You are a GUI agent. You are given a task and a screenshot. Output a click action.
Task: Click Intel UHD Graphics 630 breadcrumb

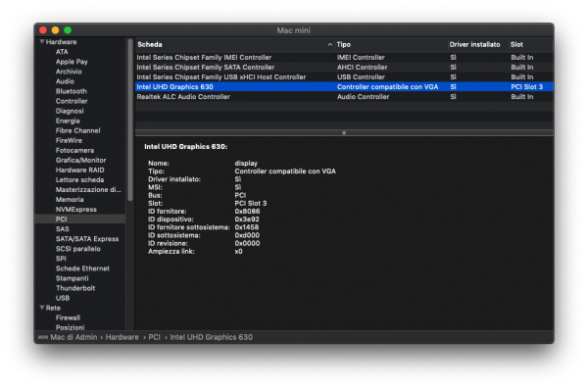click(x=211, y=337)
